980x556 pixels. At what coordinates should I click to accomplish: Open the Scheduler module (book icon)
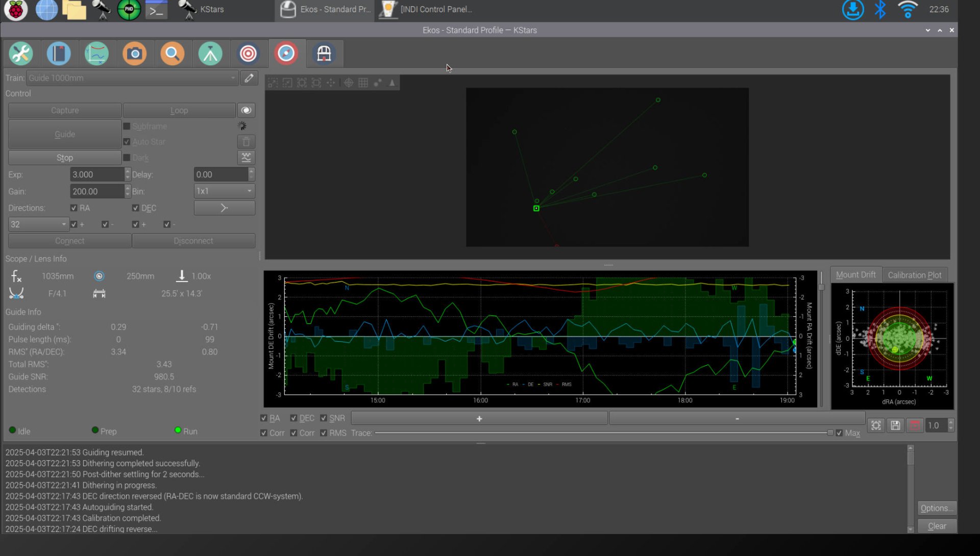[59, 54]
